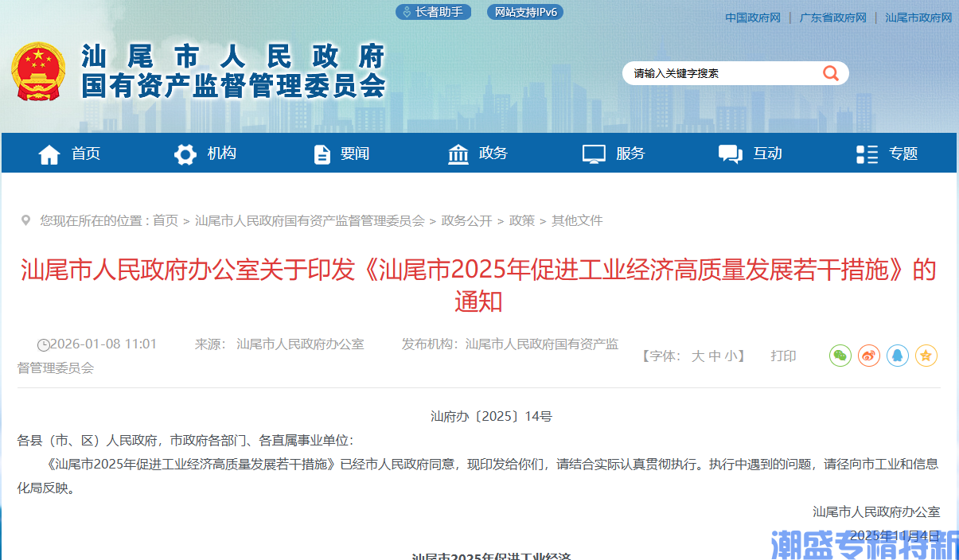Click 打印 to print the article
959x560 pixels.
(x=783, y=356)
